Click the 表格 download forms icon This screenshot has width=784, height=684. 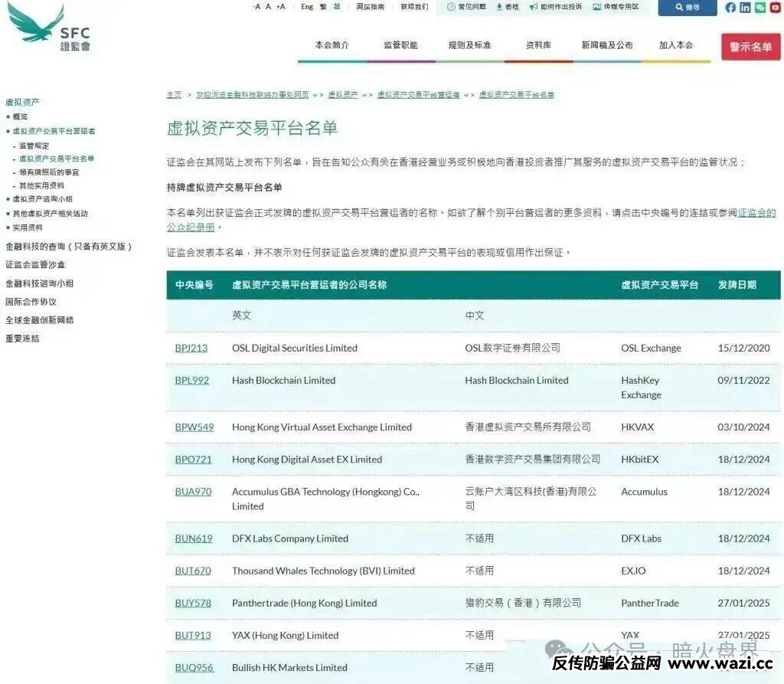(508, 7)
